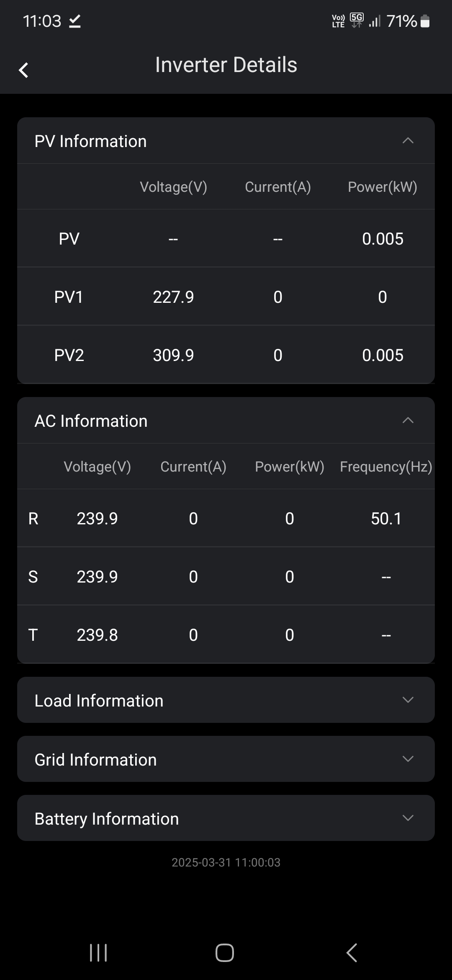Tap the battery icon in status bar

(425, 21)
